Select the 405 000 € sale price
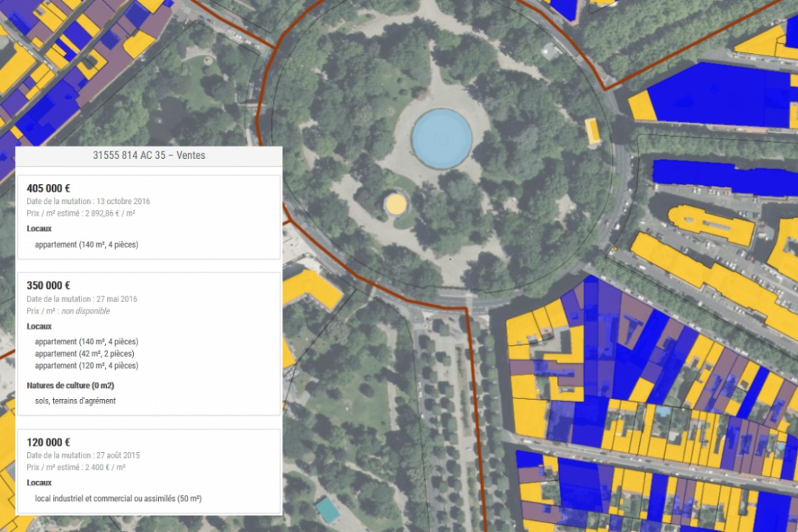 (x=49, y=188)
